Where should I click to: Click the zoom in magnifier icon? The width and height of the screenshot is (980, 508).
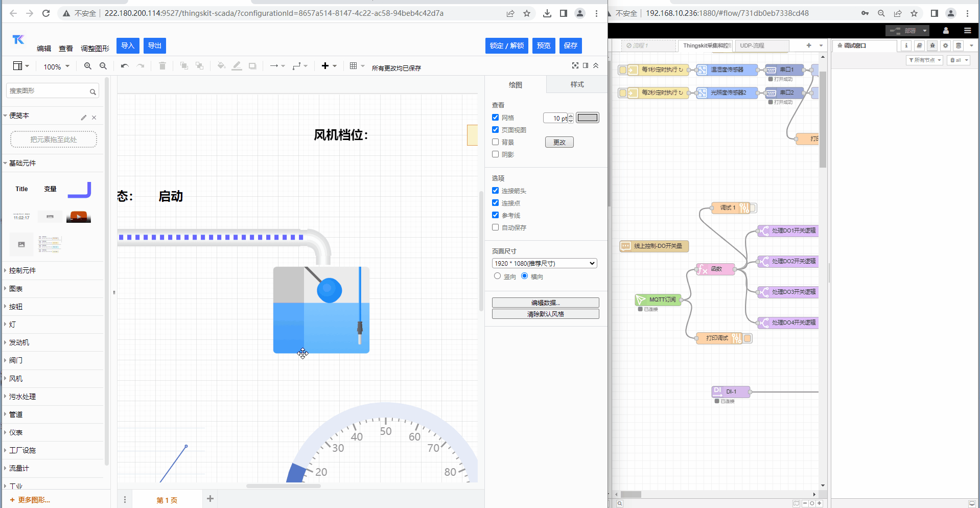point(88,66)
